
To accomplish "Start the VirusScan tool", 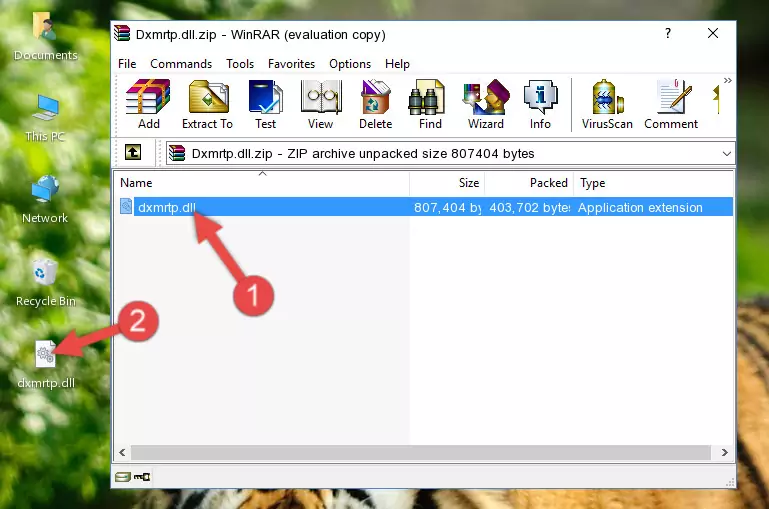I will [x=607, y=104].
